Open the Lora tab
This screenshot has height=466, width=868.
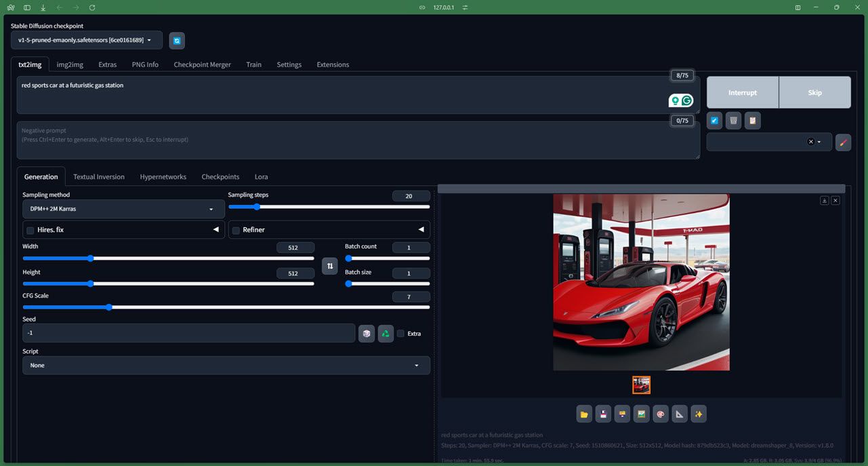(x=261, y=176)
